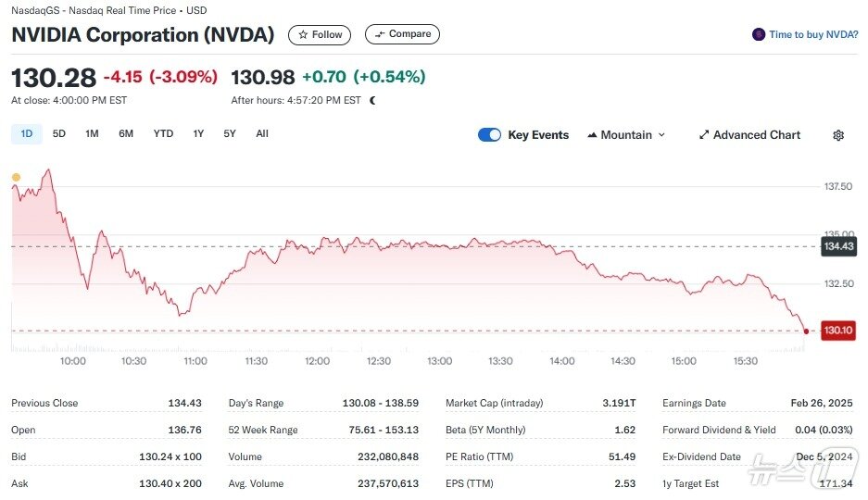Click the after hours moon icon

[x=372, y=100]
